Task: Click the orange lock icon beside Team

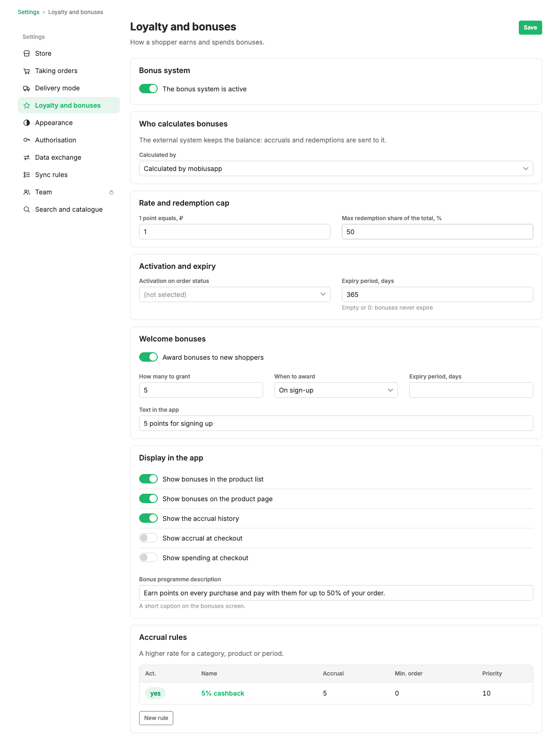Action: tap(111, 192)
